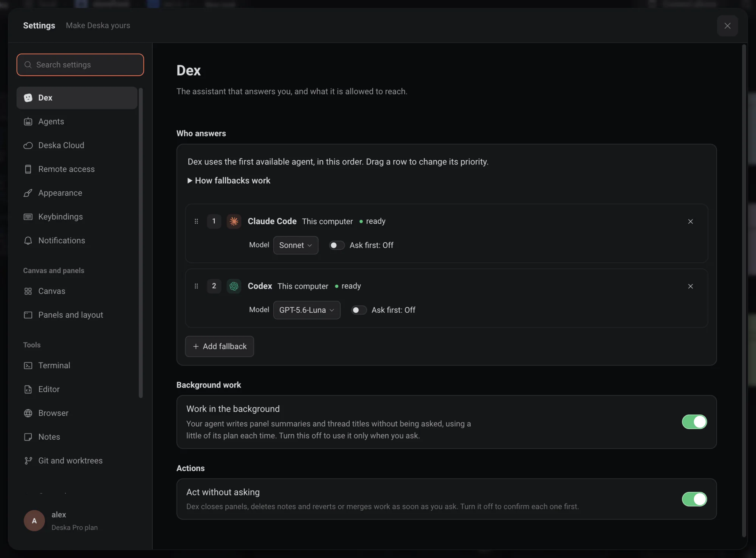Click the Add fallback button
Viewport: 756px width, 558px height.
click(219, 346)
